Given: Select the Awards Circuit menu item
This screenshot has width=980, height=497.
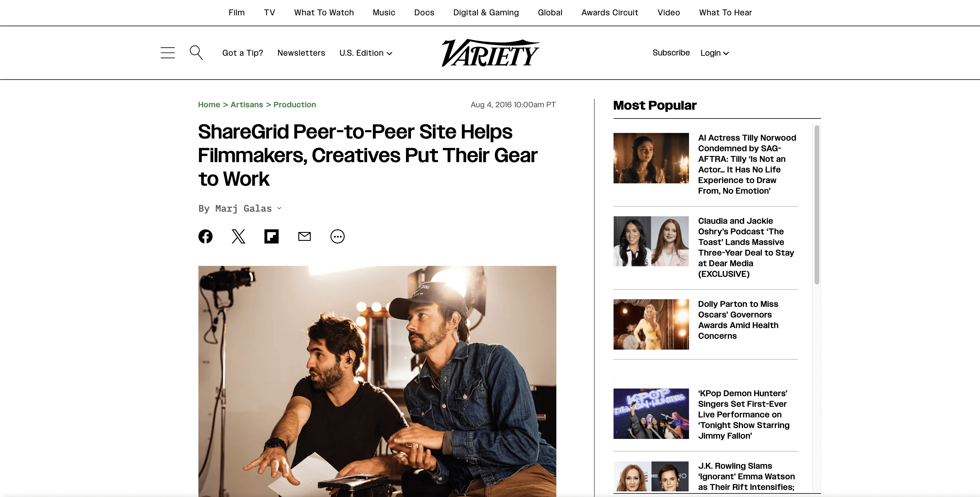Looking at the screenshot, I should coord(609,13).
